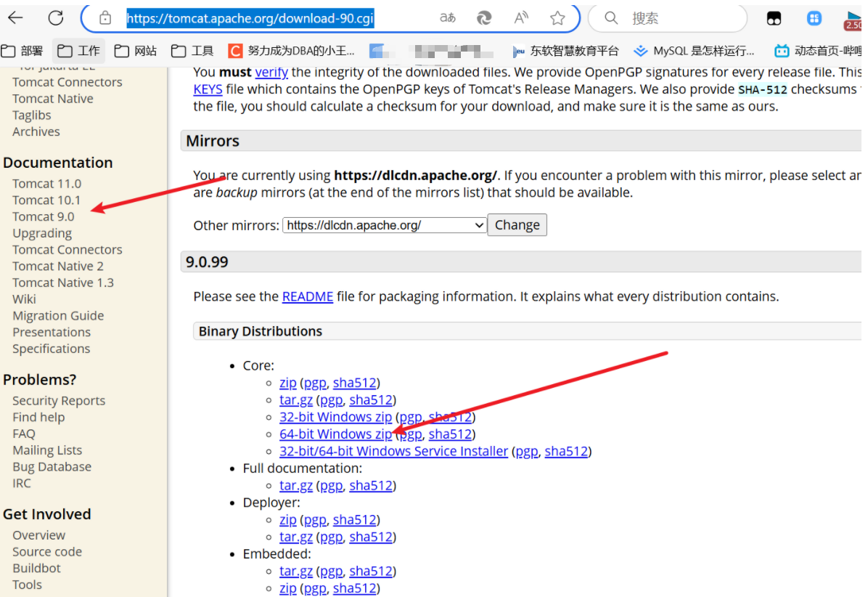Download Full documentation tar.gz
Image resolution: width=868 pixels, height=597 pixels.
[295, 486]
